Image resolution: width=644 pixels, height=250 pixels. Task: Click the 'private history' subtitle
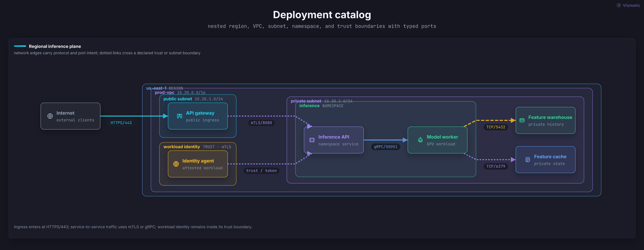[x=546, y=124]
